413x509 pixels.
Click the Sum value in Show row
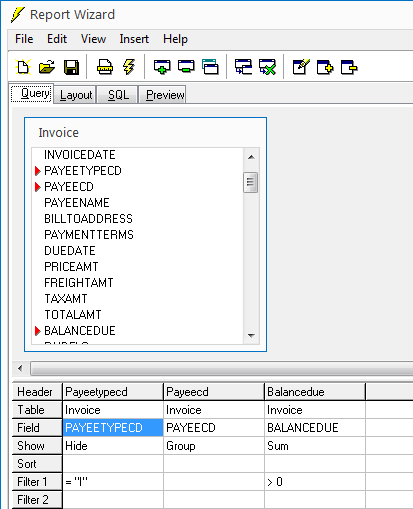click(315, 446)
